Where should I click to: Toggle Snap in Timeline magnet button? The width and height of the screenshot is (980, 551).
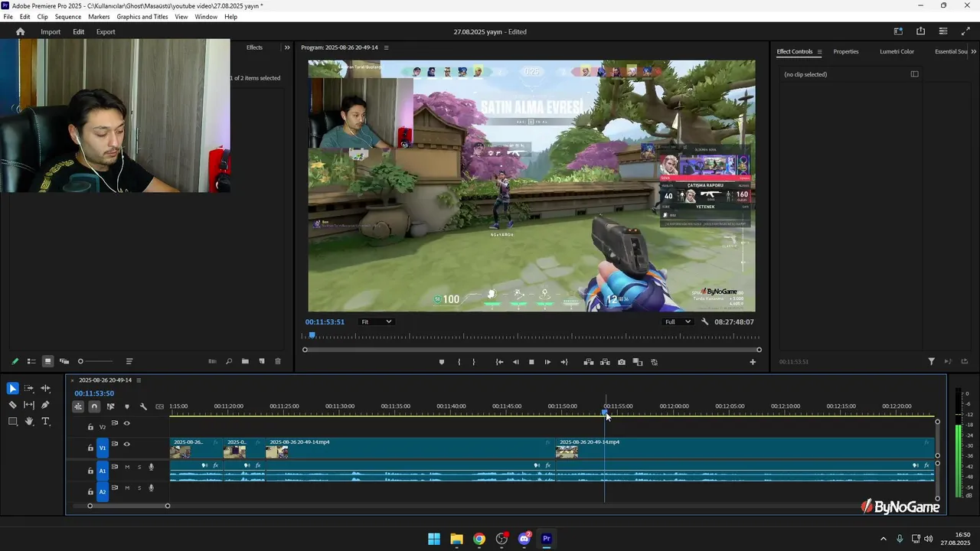point(94,406)
